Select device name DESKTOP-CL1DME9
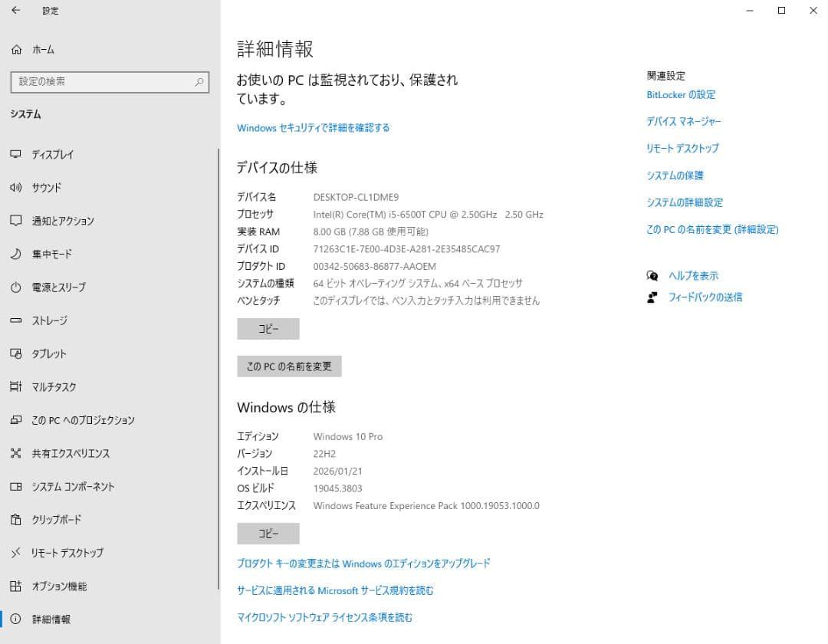Image resolution: width=828 pixels, height=644 pixels. click(356, 198)
